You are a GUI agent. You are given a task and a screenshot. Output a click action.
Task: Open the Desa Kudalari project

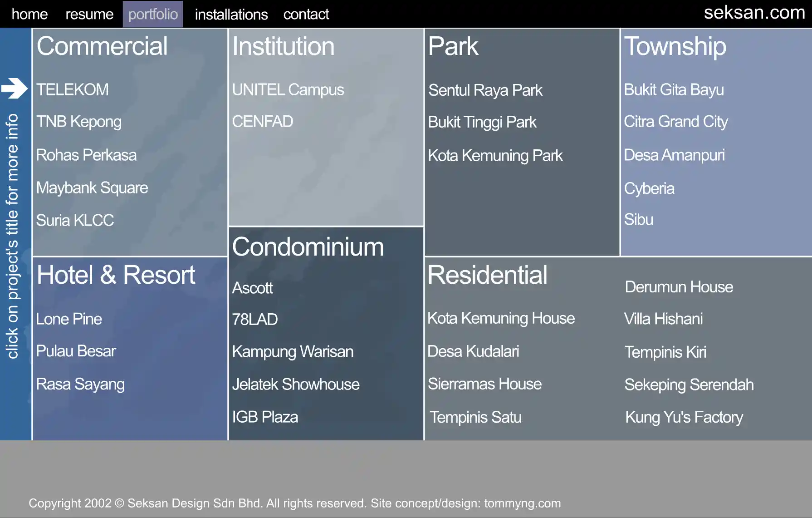tap(473, 351)
